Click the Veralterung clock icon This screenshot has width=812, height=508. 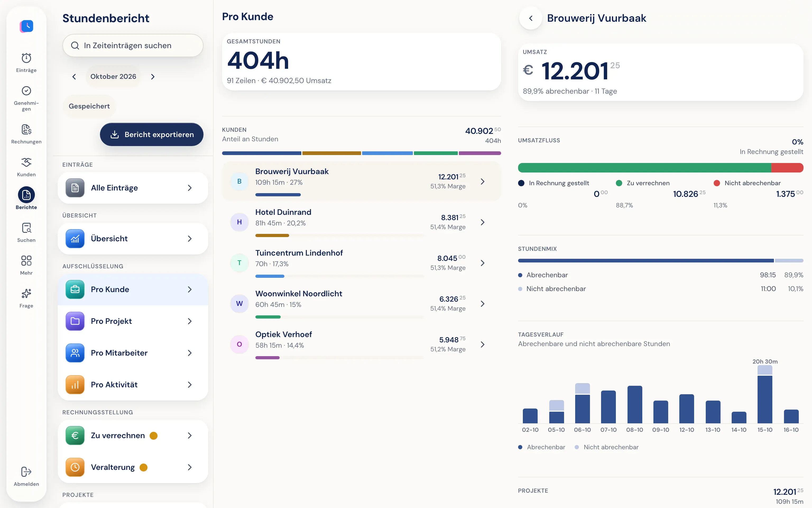click(x=75, y=467)
